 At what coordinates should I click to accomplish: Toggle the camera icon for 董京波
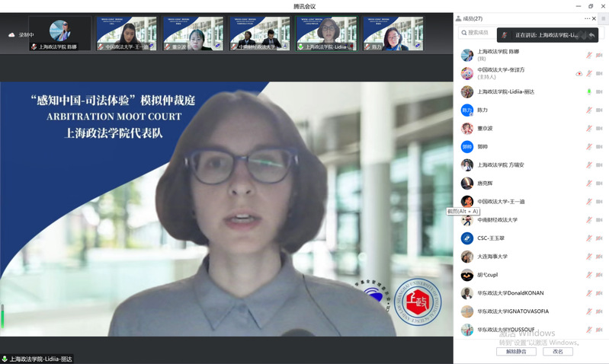tap(599, 129)
